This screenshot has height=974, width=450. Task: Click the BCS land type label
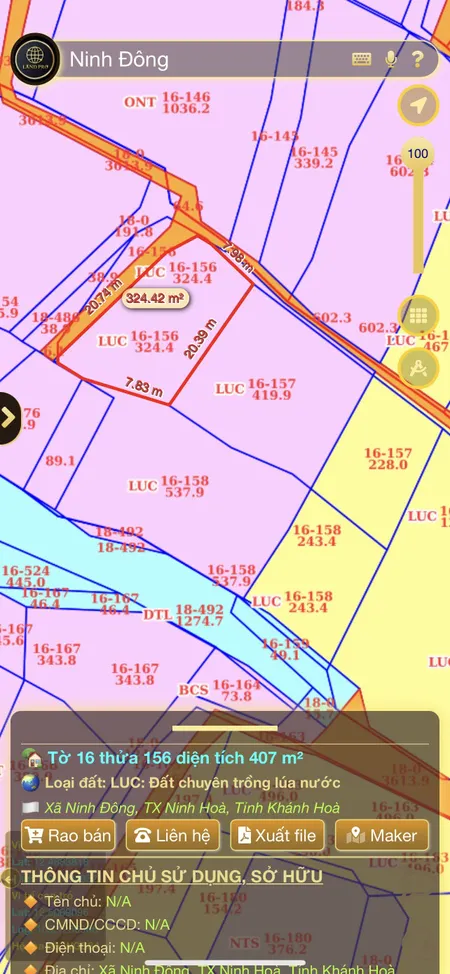pyautogui.click(x=193, y=690)
